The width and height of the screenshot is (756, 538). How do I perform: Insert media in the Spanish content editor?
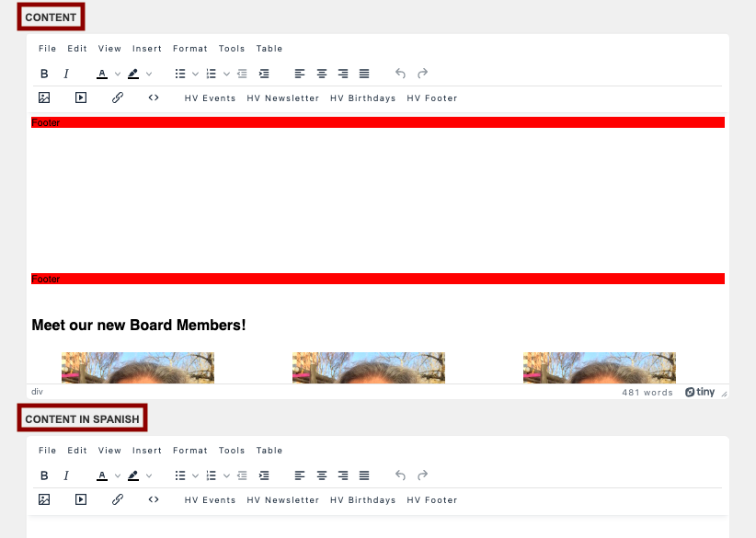[x=81, y=500]
